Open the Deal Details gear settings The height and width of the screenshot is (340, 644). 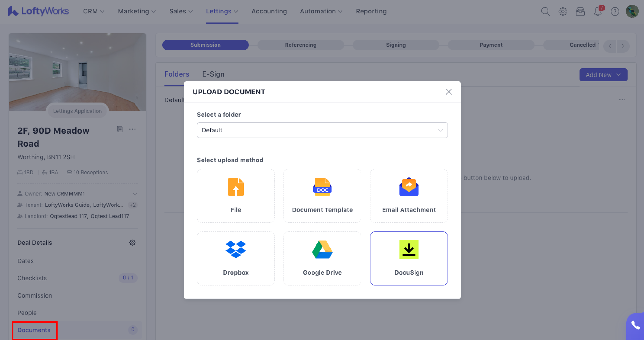(132, 243)
